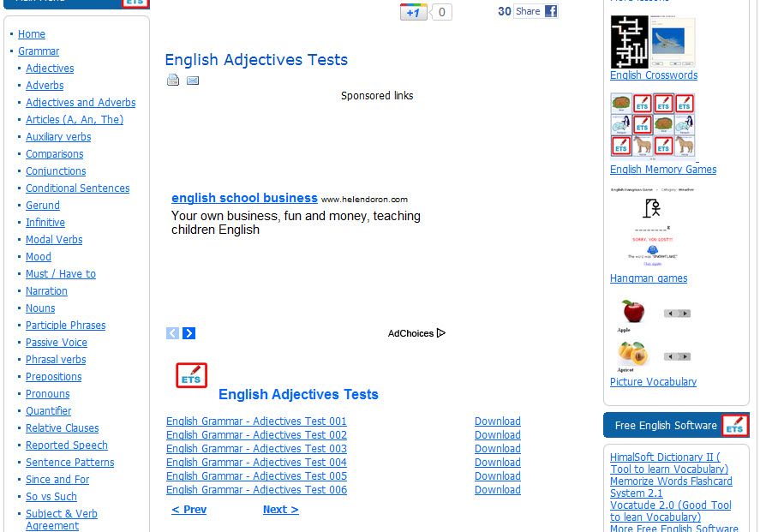The image size is (784, 532).
Task: Click the red ETS logo above the test list
Action: [x=191, y=375]
